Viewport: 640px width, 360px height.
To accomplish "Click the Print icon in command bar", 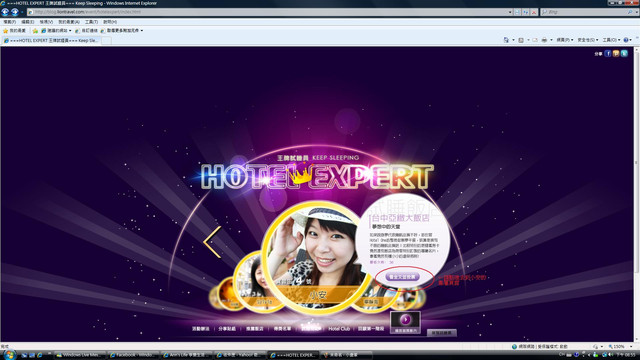I will (x=544, y=40).
